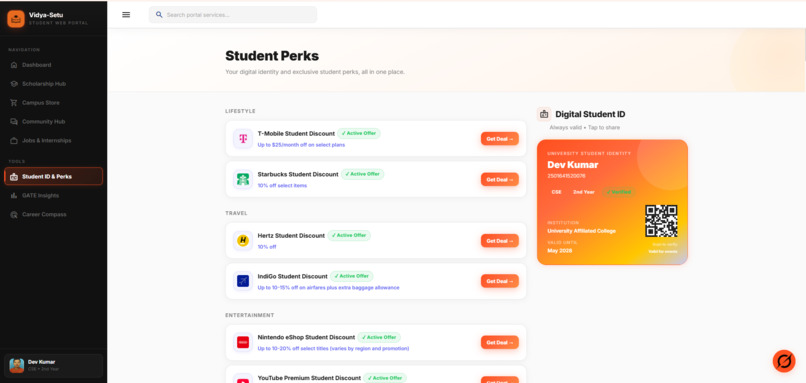Click the Campus Store cart icon
The image size is (806, 383).
pos(14,103)
